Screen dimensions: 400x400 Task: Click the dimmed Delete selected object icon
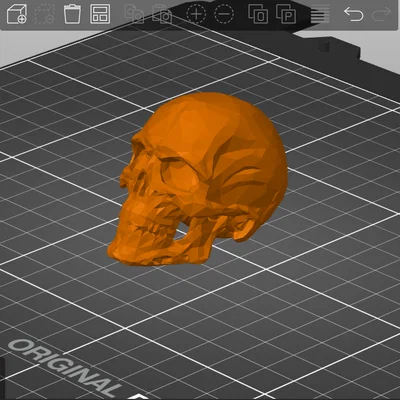click(44, 14)
